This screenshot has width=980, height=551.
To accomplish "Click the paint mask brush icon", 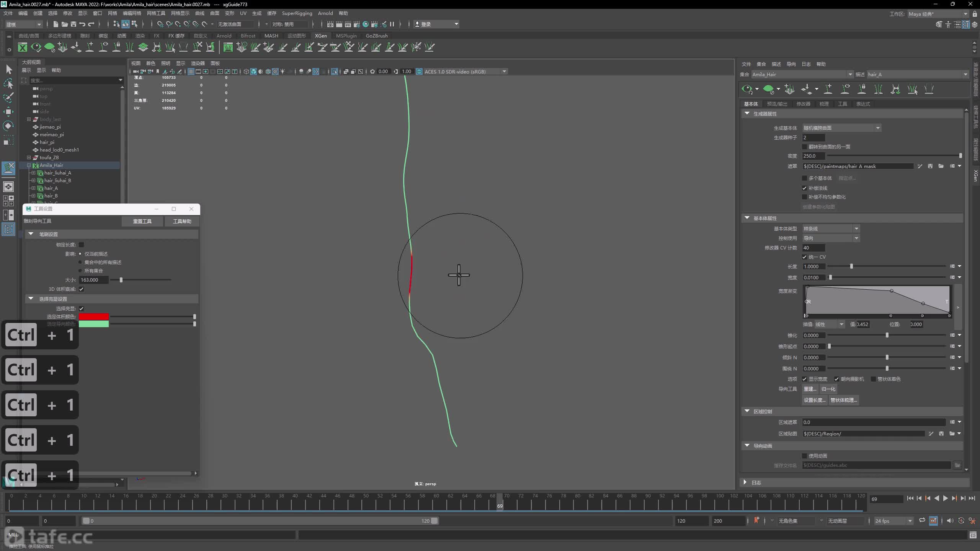I will pyautogui.click(x=920, y=166).
